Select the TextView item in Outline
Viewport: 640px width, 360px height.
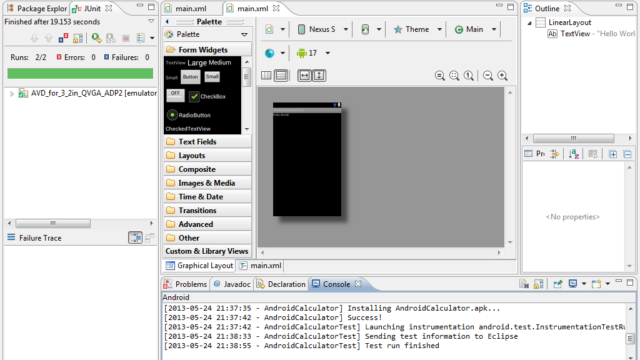pos(591,34)
